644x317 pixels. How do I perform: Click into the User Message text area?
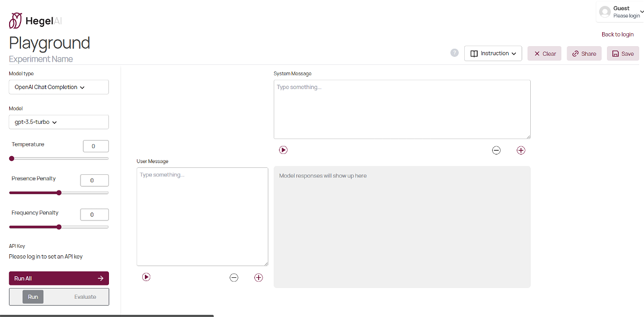coord(202,217)
